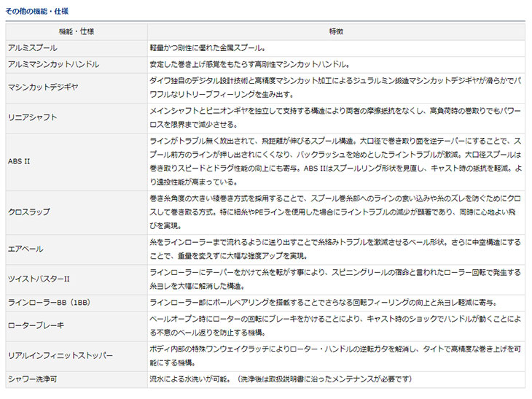Click the シャワー洗浄可 feature name
Screen dimensions: 532x399
pyautogui.click(x=34, y=379)
